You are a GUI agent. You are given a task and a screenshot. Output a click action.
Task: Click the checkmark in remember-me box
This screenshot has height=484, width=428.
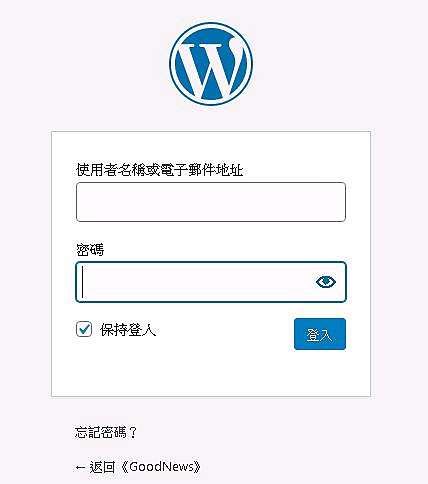84,329
